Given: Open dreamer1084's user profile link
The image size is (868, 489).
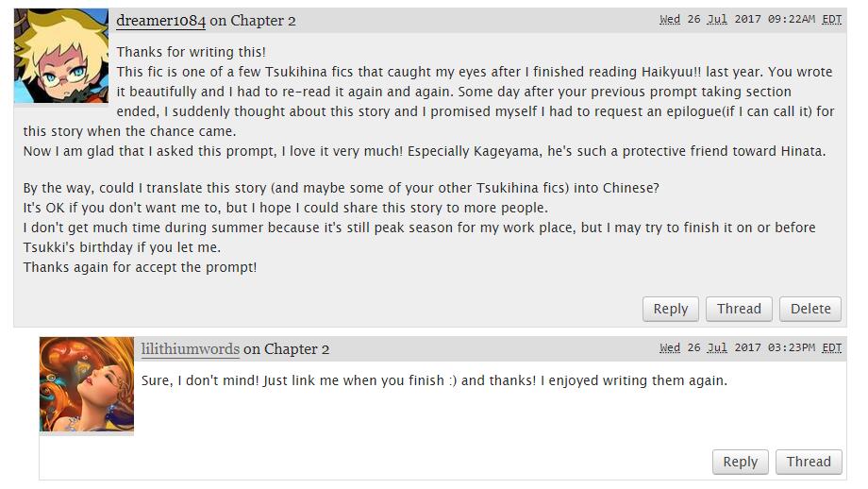Looking at the screenshot, I should [x=160, y=20].
